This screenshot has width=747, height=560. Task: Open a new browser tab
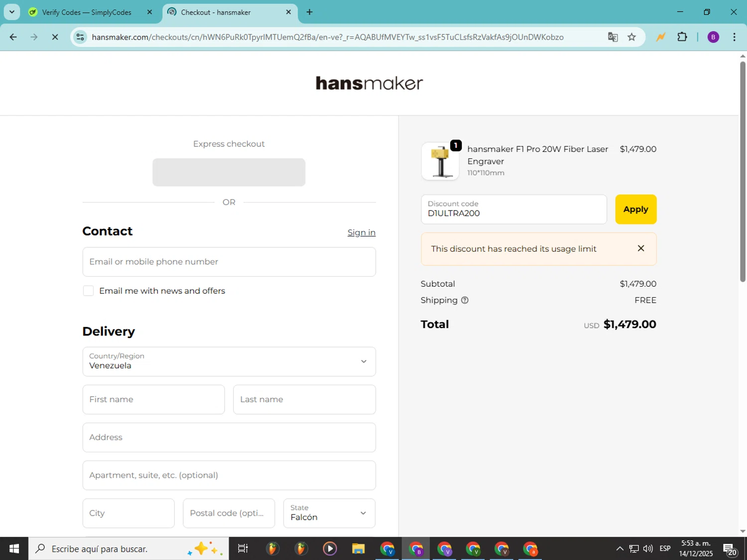pos(309,12)
